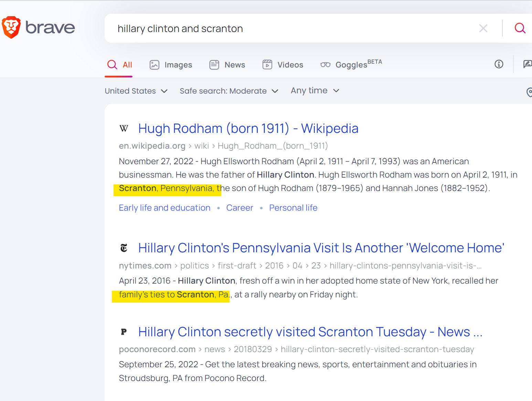Viewport: 532px width, 401px height.
Task: Switch to the News tab
Action: pyautogui.click(x=227, y=65)
